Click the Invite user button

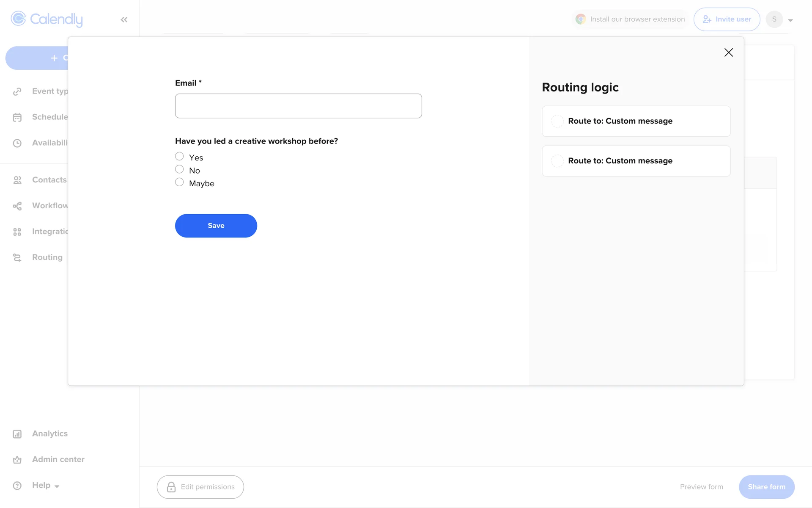726,19
